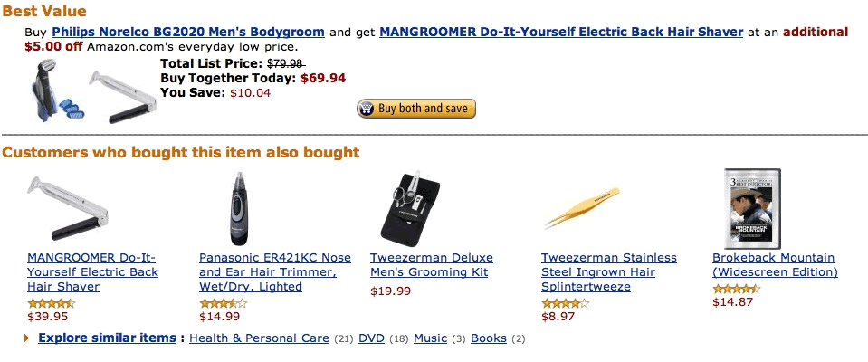Click the MANGROOMER shaver image in Best Value
Viewport: 868px width, 362px height.
(123, 97)
